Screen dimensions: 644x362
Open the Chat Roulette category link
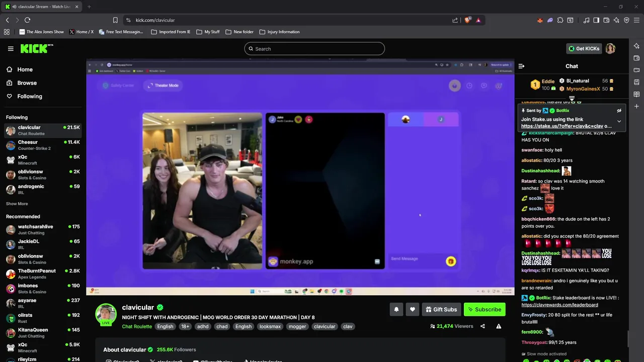[137, 326]
